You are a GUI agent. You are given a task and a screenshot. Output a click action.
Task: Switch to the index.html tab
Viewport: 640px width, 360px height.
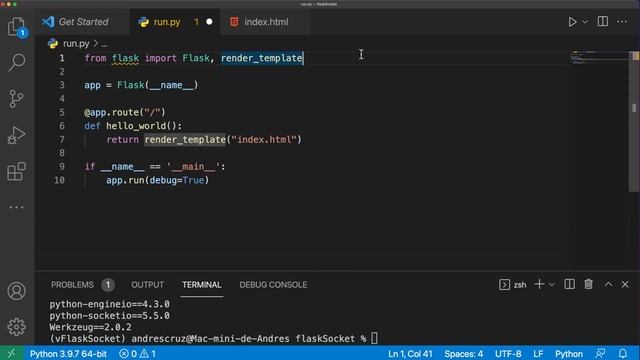[266, 22]
